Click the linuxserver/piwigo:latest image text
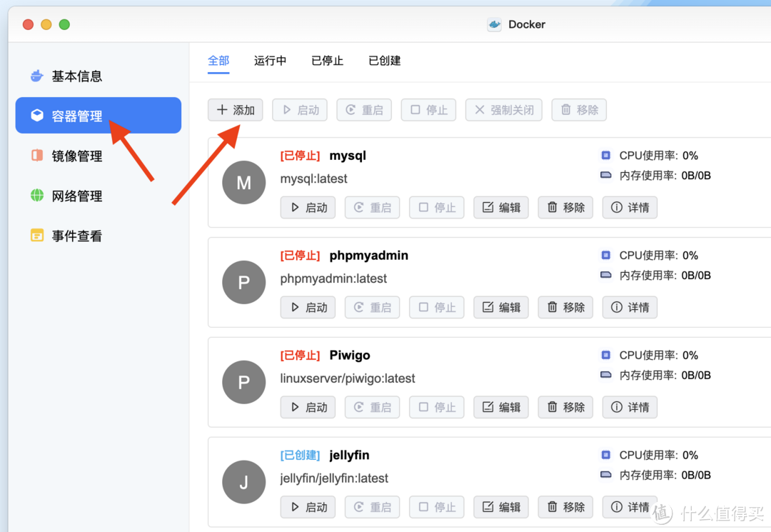The image size is (771, 532). tap(348, 378)
